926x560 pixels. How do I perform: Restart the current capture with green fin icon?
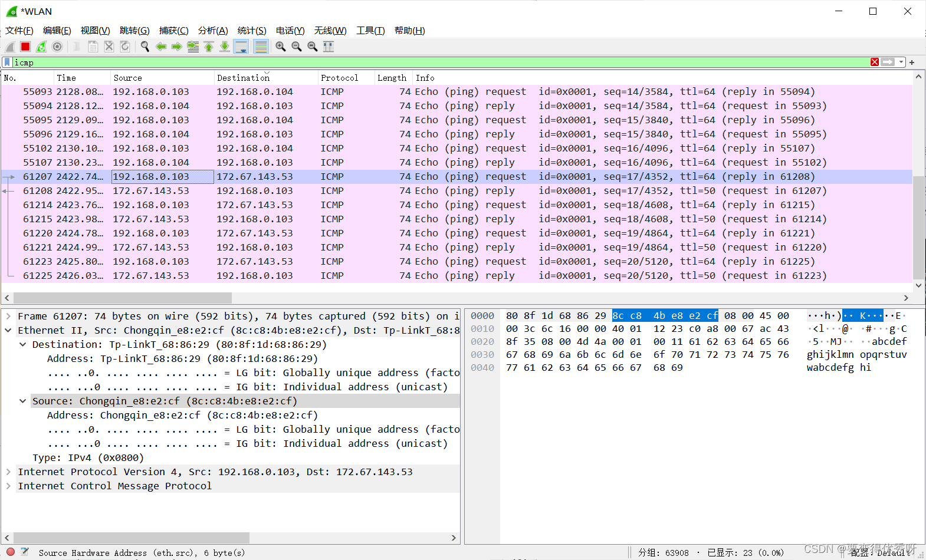click(41, 47)
